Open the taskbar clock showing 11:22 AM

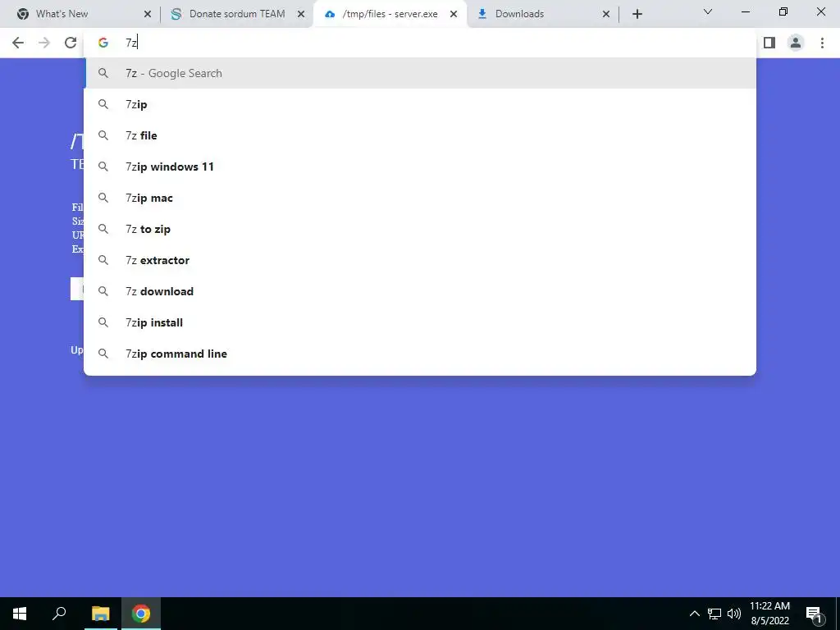tap(769, 614)
